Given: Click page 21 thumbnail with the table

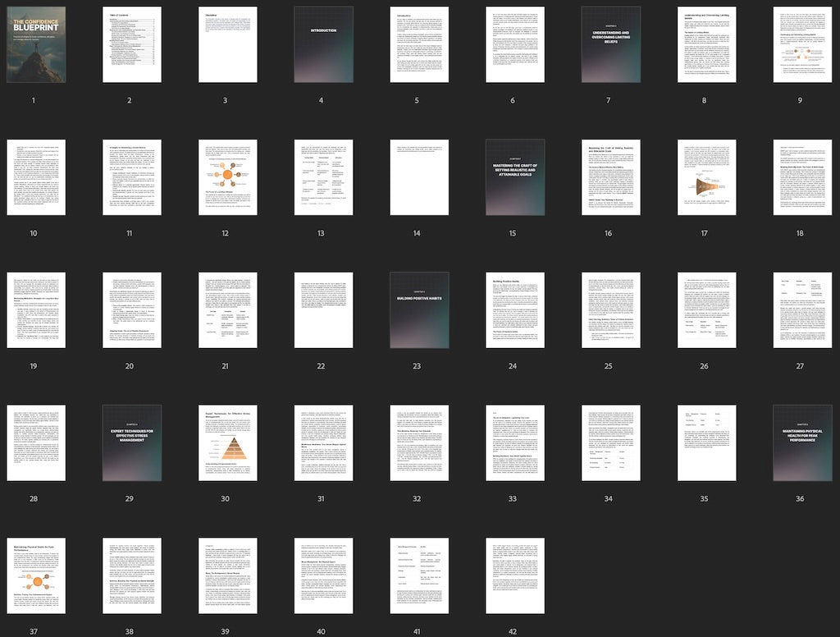Looking at the screenshot, I should (225, 310).
